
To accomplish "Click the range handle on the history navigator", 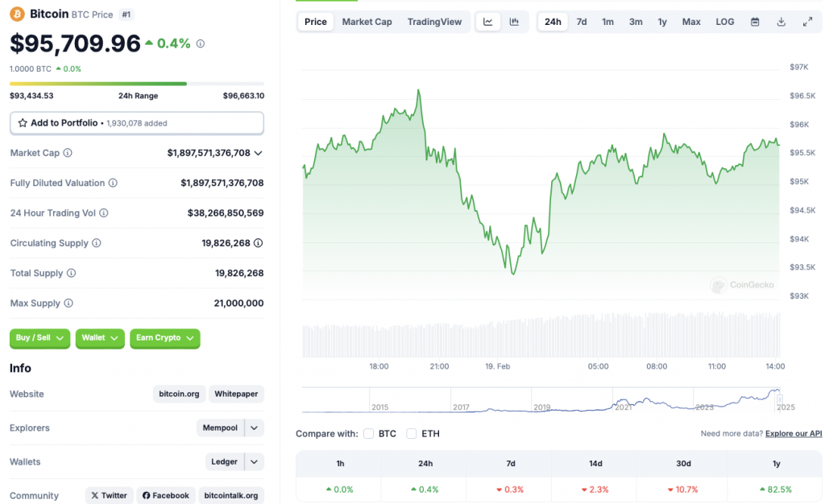I will [780, 400].
